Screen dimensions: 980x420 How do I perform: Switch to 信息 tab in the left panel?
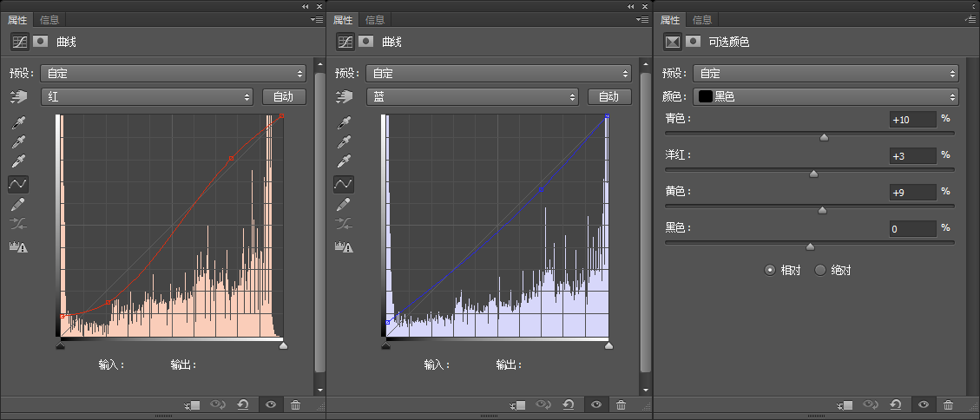[49, 20]
